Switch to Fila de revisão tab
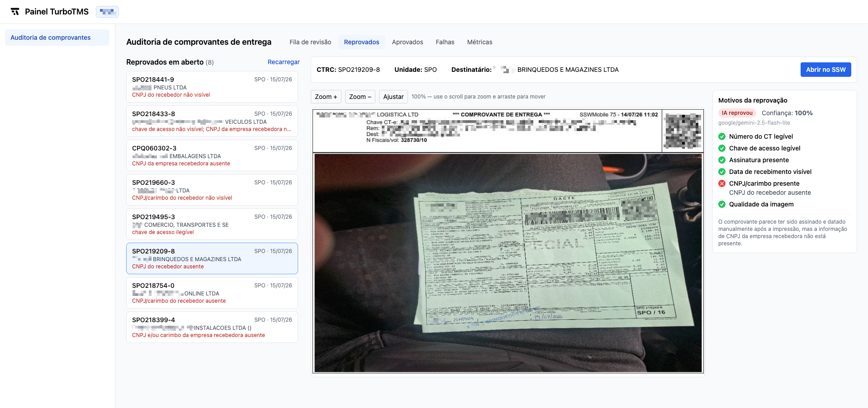The width and height of the screenshot is (868, 408). tap(310, 42)
